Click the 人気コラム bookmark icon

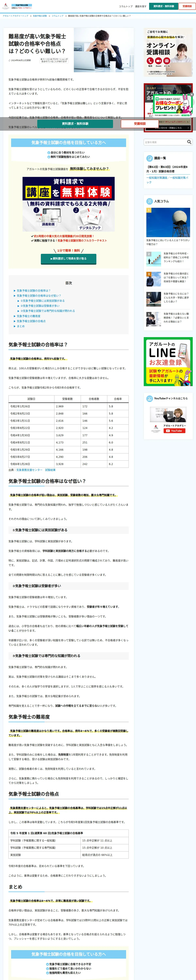pyautogui.click(x=150, y=201)
